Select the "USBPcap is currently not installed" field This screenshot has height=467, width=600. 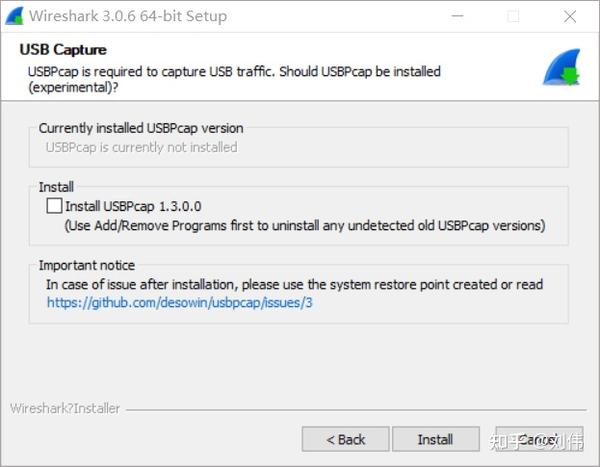click(142, 147)
